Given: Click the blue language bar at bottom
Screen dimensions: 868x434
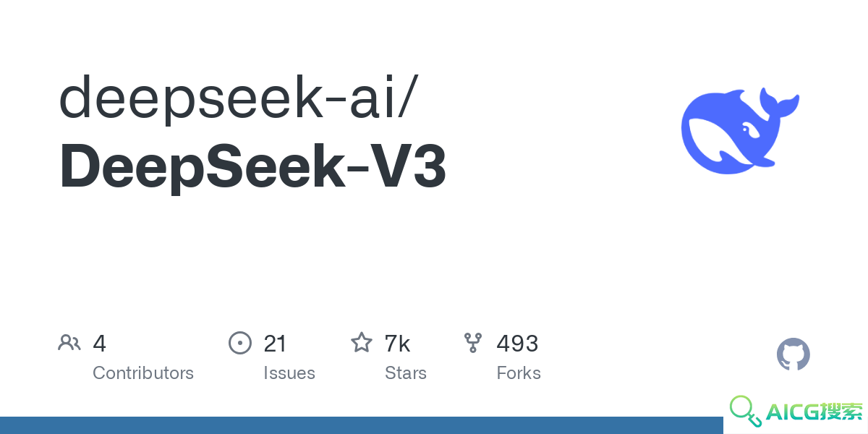Looking at the screenshot, I should pyautogui.click(x=362, y=425).
